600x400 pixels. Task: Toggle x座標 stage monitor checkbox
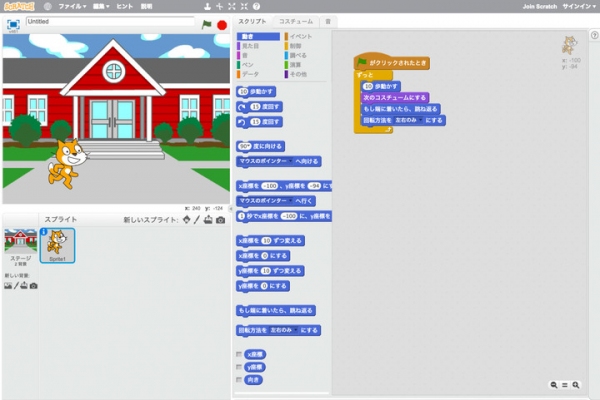pos(239,354)
